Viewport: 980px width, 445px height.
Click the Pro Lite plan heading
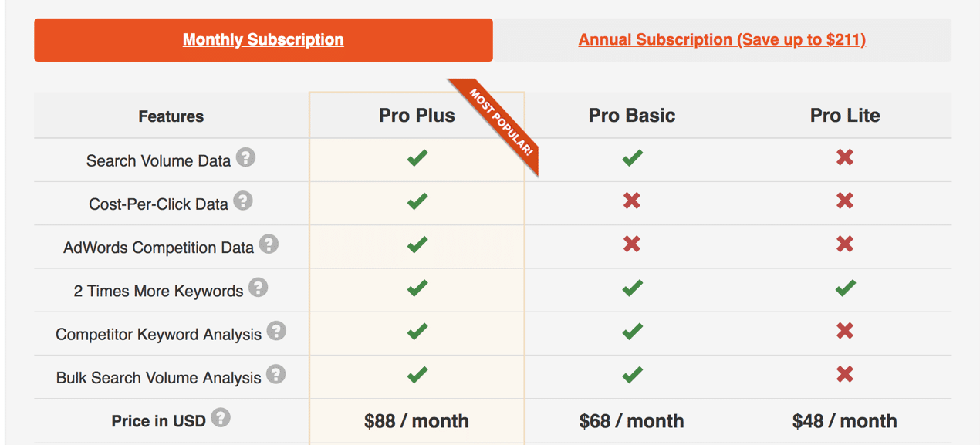click(845, 116)
